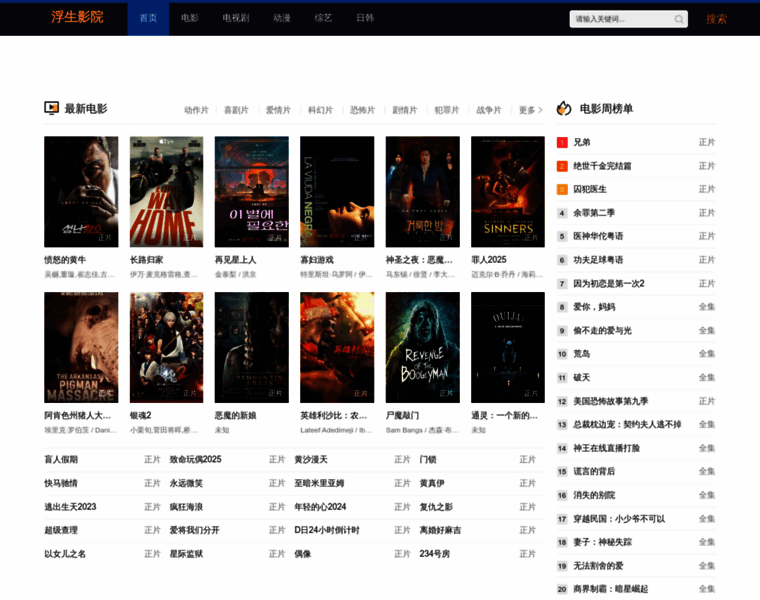The height and width of the screenshot is (600, 760).
Task: Filter by 剧情片 category
Action: [405, 110]
